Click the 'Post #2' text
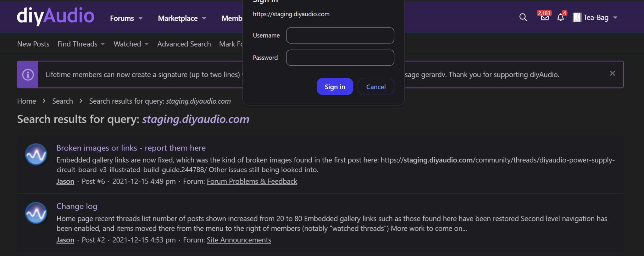The height and width of the screenshot is (256, 644). pos(93,240)
